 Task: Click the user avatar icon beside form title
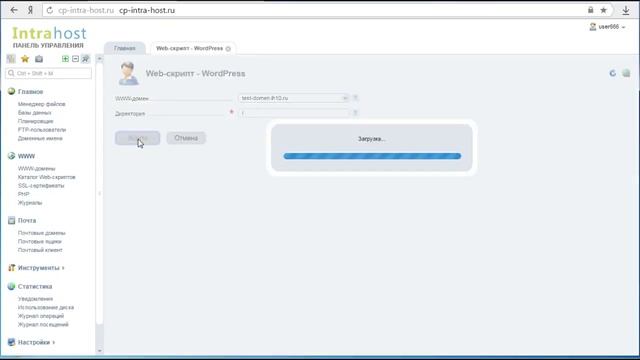click(128, 73)
